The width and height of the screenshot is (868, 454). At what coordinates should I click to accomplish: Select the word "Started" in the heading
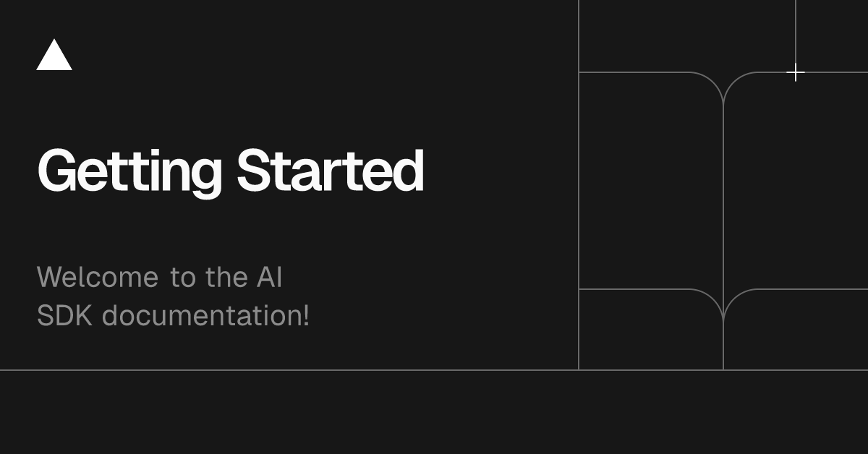point(330,171)
